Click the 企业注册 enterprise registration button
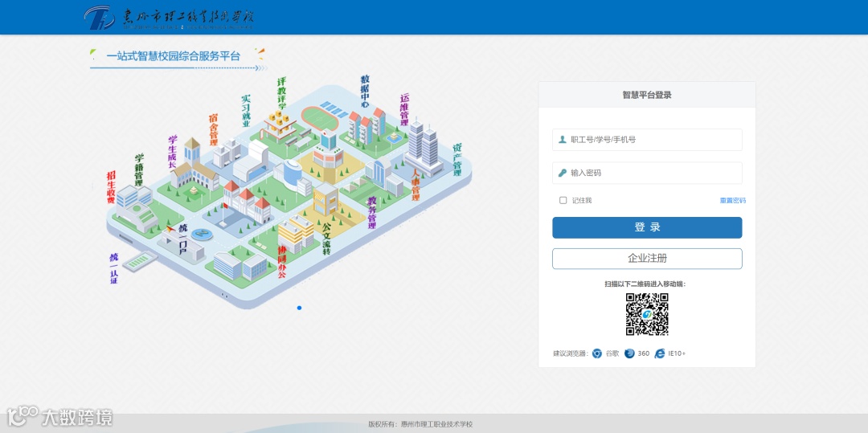Screen dimensions: 868x433 click(647, 258)
